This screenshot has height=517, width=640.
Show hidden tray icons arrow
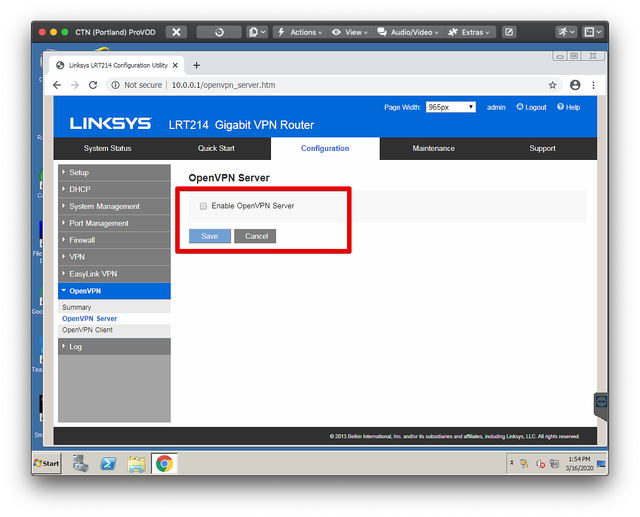click(511, 463)
